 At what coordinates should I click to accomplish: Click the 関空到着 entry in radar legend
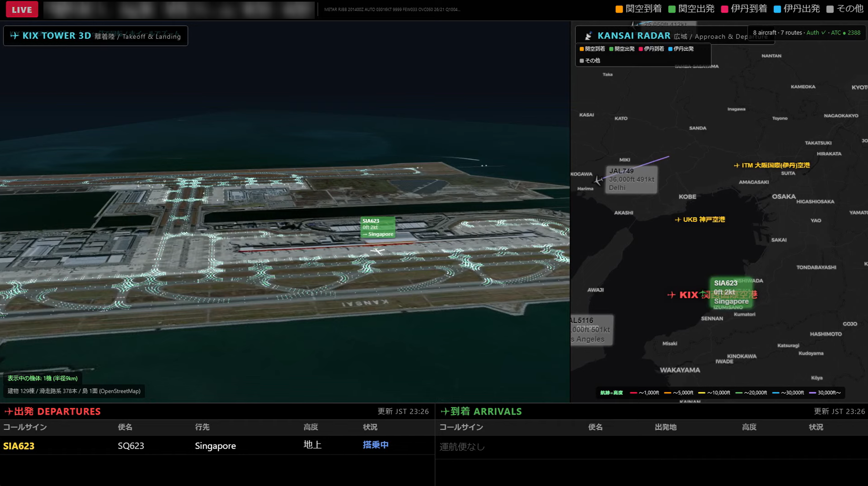(x=592, y=49)
